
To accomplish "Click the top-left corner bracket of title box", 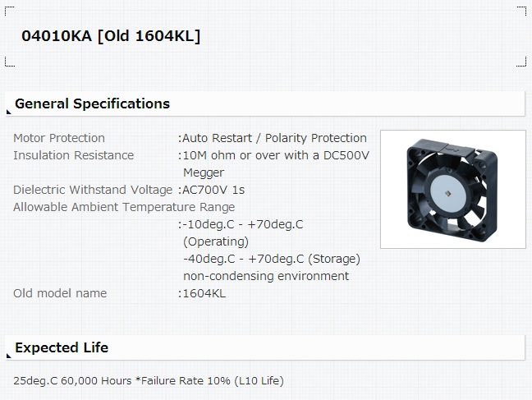I will 10,11.
